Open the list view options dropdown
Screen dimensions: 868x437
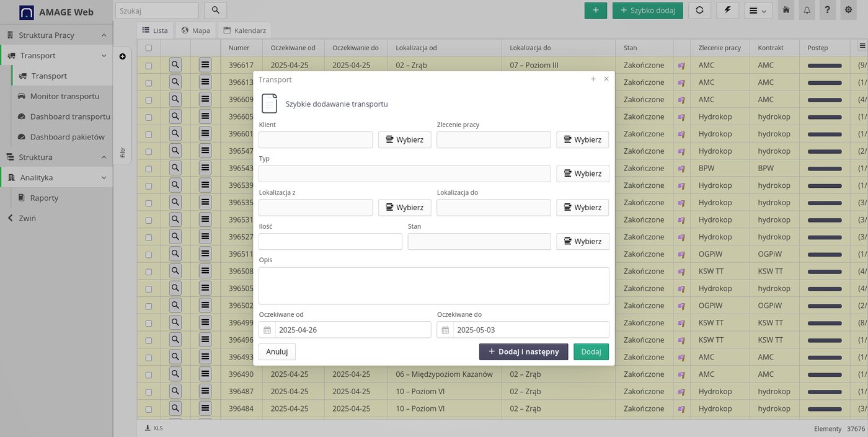(758, 11)
